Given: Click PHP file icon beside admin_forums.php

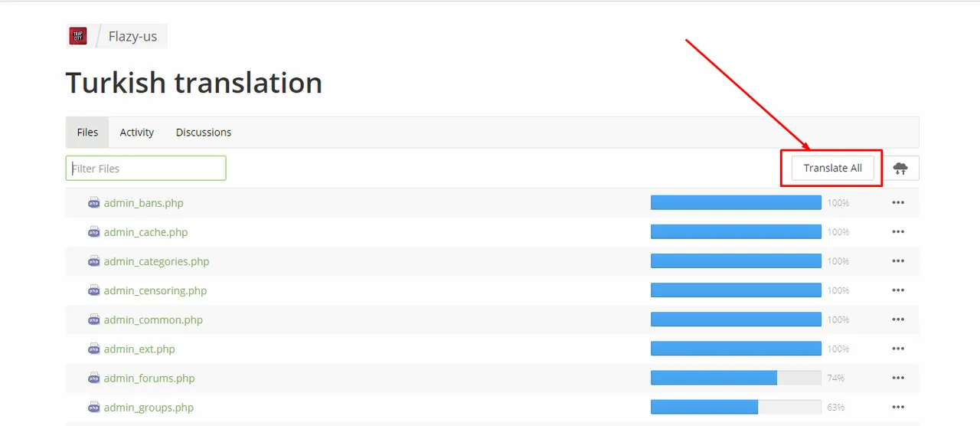Looking at the screenshot, I should (x=93, y=378).
